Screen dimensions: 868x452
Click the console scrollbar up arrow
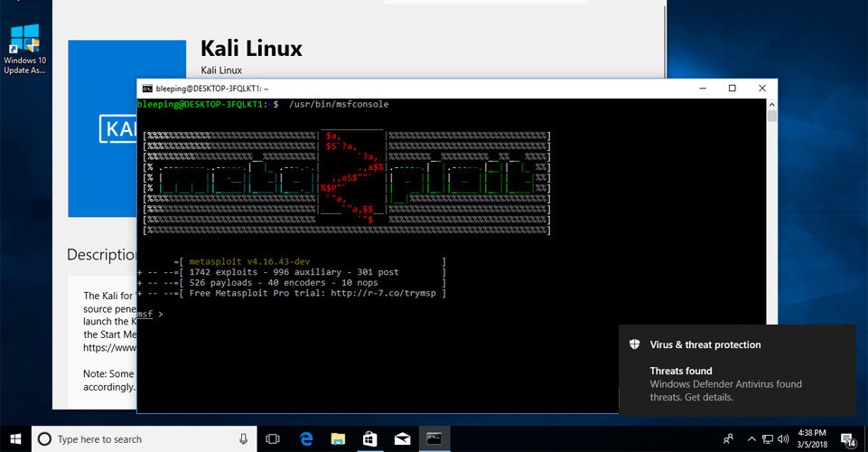click(x=771, y=104)
